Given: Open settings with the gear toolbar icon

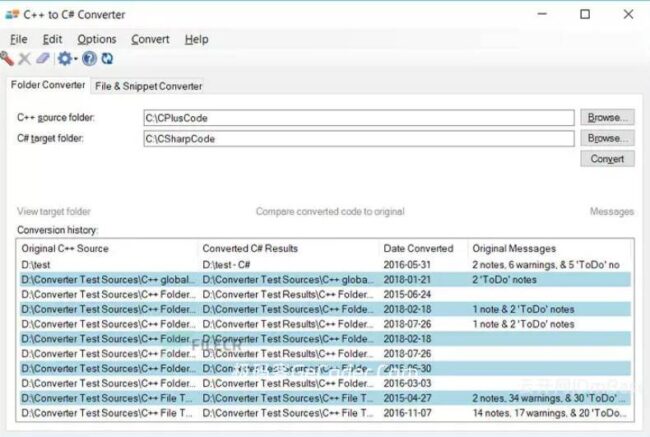Looking at the screenshot, I should coord(65,58).
